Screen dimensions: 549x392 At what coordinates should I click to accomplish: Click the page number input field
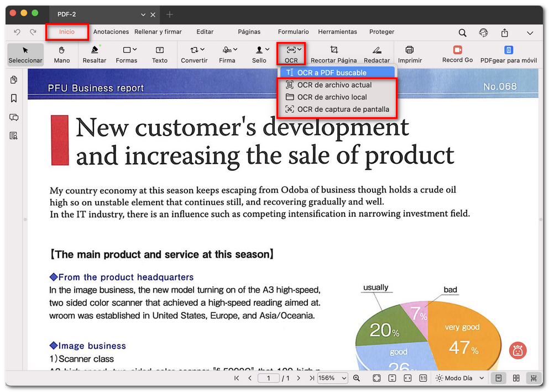(269, 378)
